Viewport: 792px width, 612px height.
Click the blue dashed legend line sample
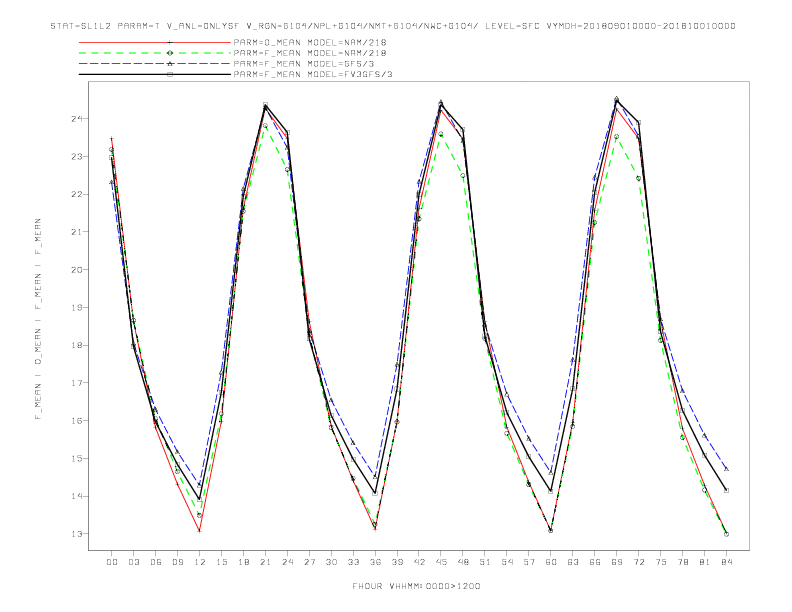point(155,64)
